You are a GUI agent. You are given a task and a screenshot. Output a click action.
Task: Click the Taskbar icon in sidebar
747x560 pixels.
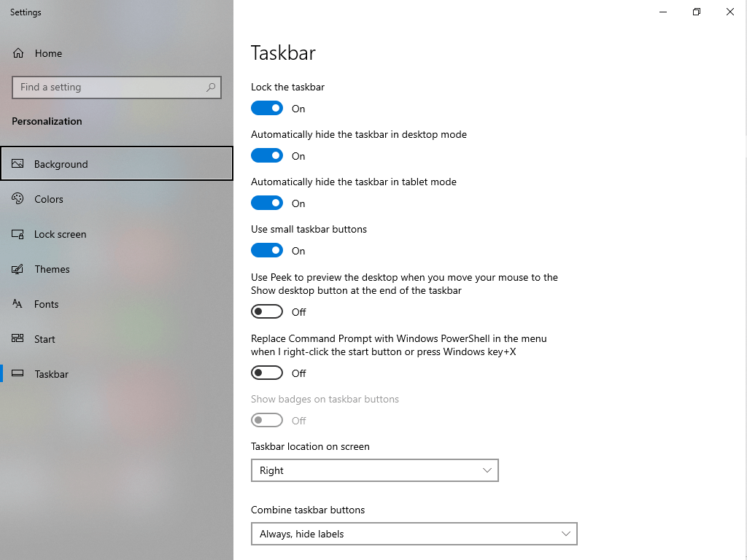pos(18,374)
